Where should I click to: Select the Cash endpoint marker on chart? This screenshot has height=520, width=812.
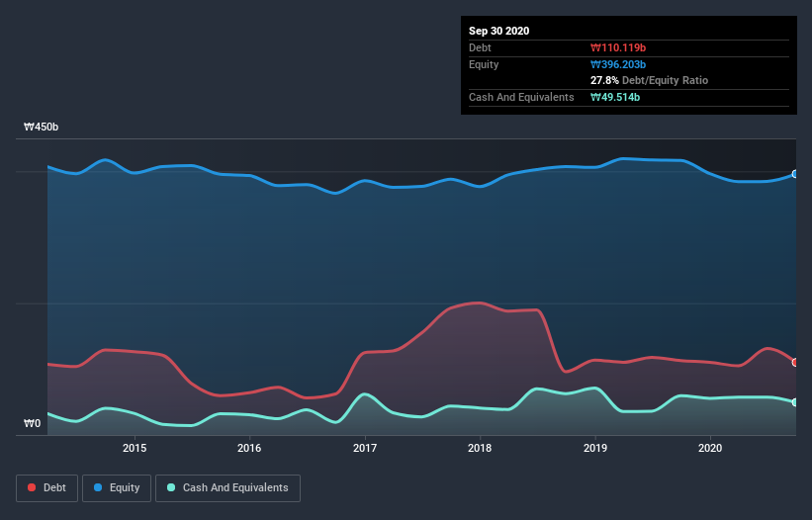click(795, 402)
